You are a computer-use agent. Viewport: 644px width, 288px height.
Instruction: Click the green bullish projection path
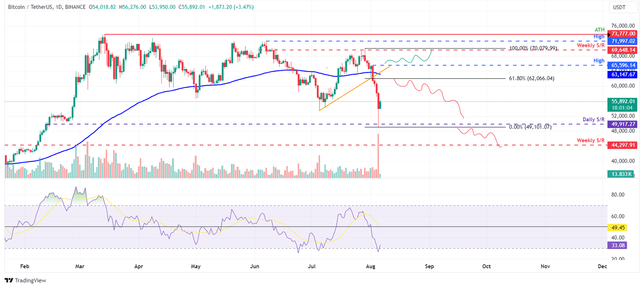pos(408,58)
